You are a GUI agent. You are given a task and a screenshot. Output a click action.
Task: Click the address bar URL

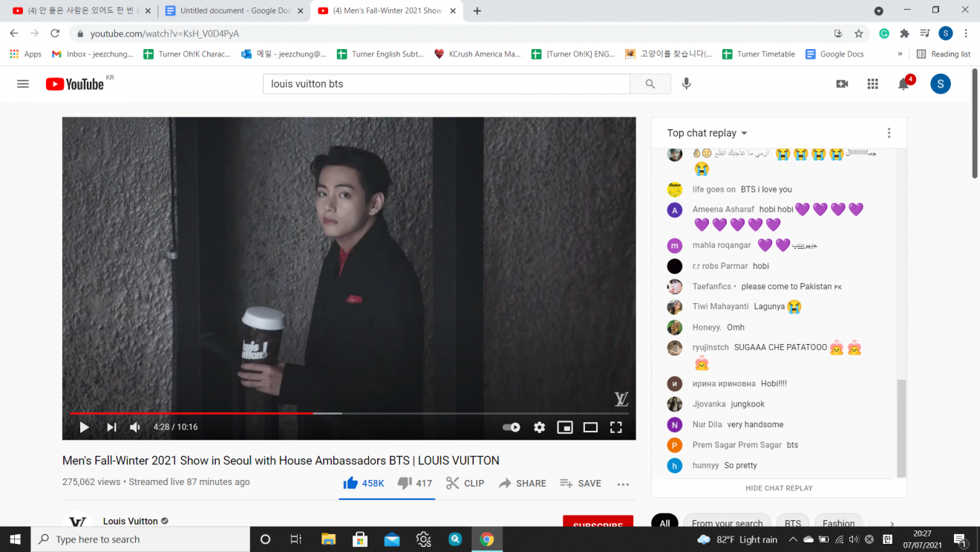pos(165,33)
